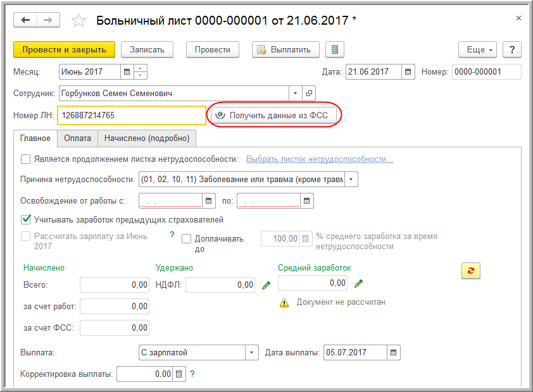
Task: Go back with the left arrow button
Action: pyautogui.click(x=26, y=20)
